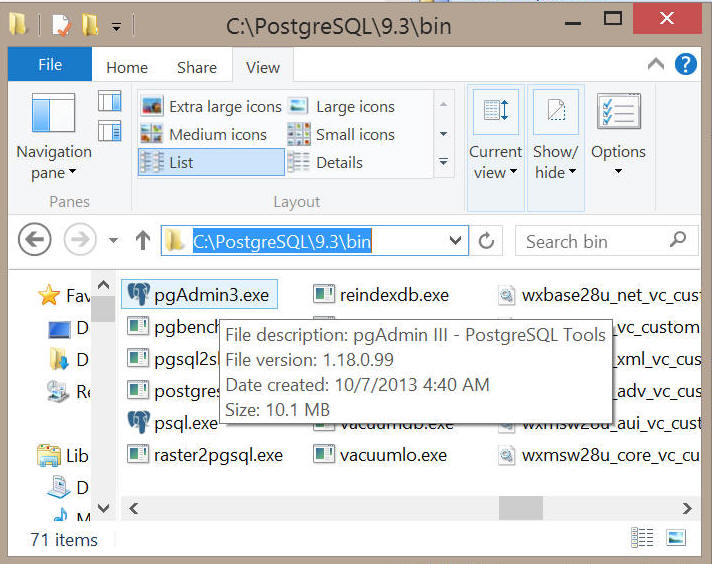Viewport: 712px width, 564px height.
Task: Switch to details view via status bar icon
Action: point(642,538)
